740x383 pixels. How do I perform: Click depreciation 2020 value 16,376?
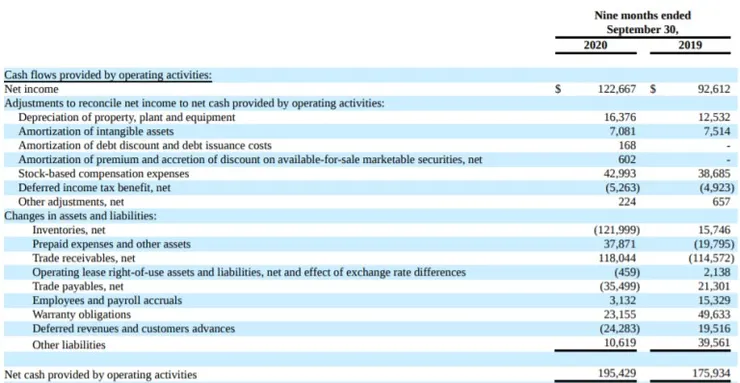620,117
